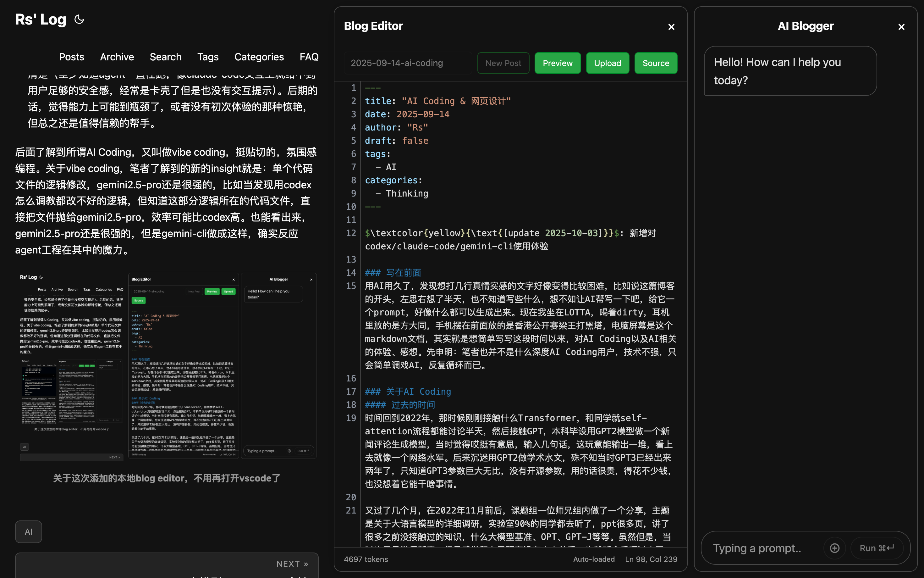Image resolution: width=924 pixels, height=578 pixels.
Task: Open the FAQ page
Action: click(309, 57)
